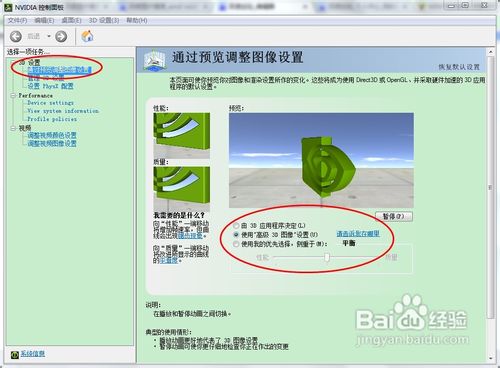Click the 暂停(P) button

tap(394, 216)
